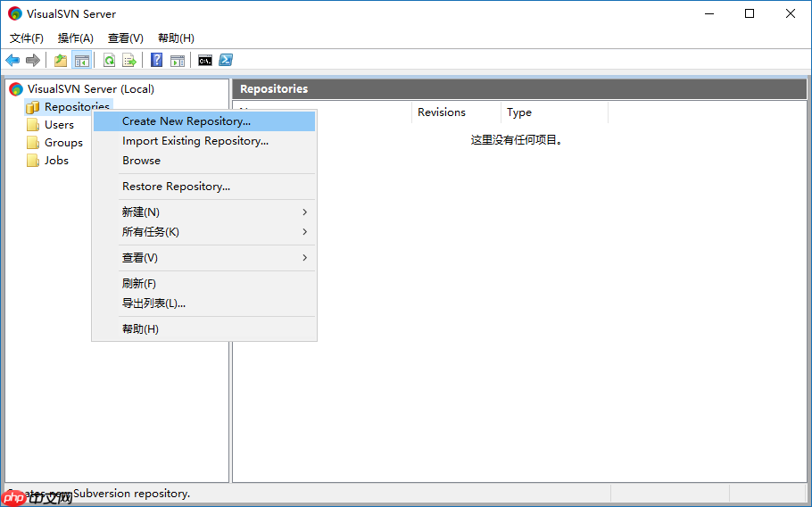
Task: Click the gray Forward arrow in toolbar
Action: [33, 60]
